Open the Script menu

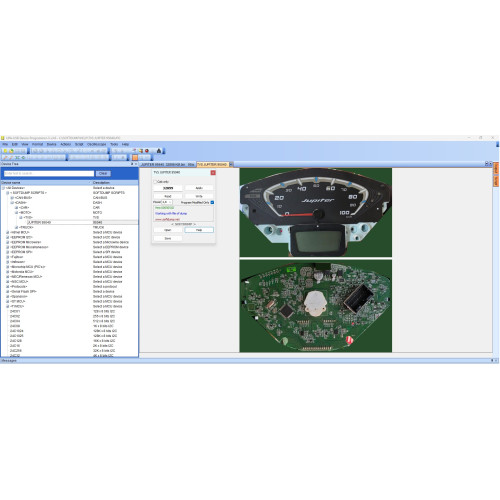pos(79,144)
